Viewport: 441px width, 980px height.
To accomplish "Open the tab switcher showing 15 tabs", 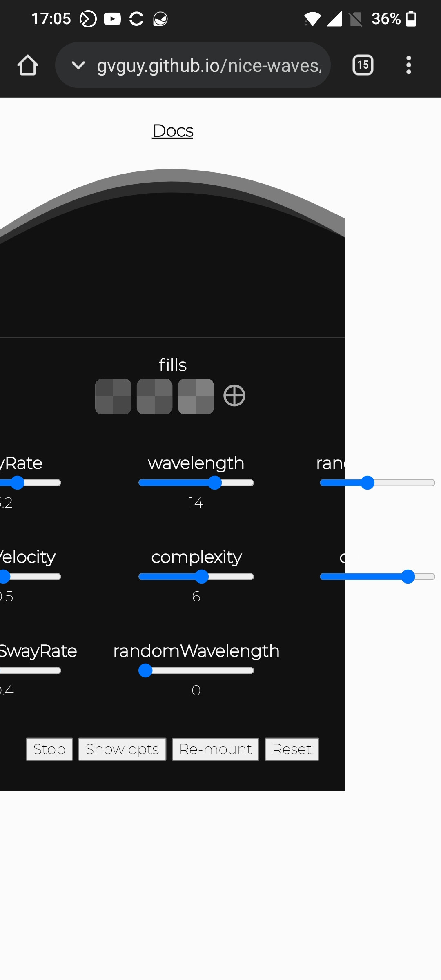I will point(362,65).
